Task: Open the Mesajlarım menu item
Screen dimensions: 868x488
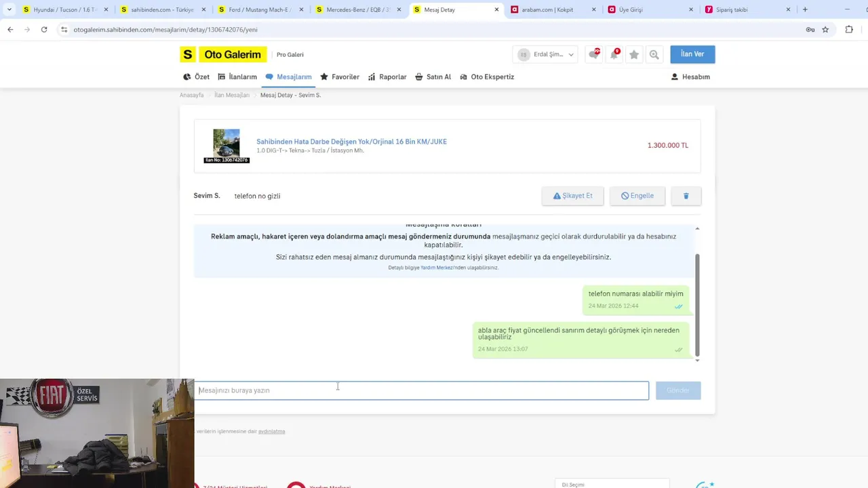Action: pyautogui.click(x=289, y=77)
